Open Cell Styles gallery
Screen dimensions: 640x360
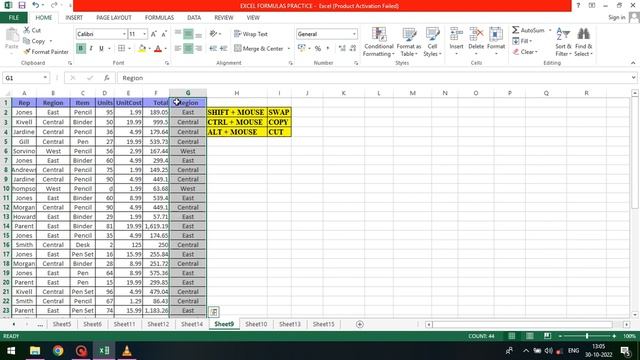[x=432, y=35]
